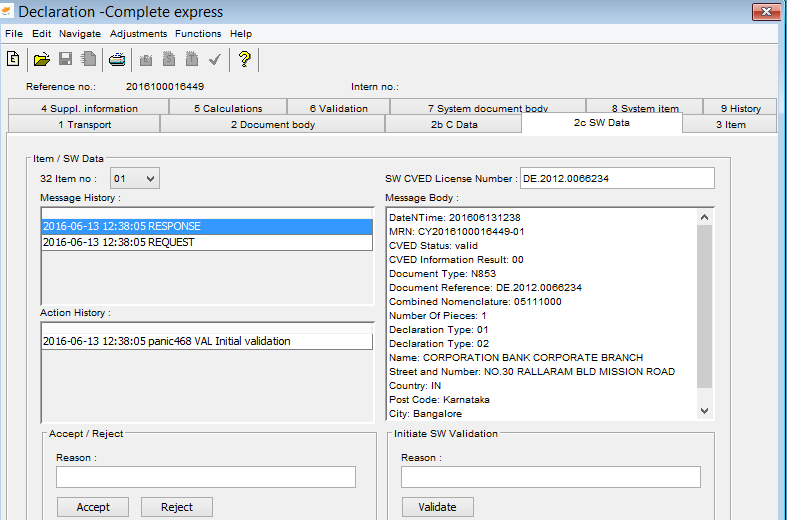The width and height of the screenshot is (787, 520).
Task: Click the City: Bangalore line
Action: pos(425,414)
